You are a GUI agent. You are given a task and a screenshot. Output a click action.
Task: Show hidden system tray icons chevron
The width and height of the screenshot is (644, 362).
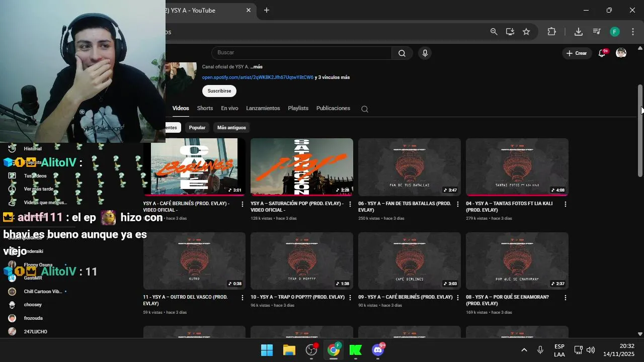[x=524, y=350]
